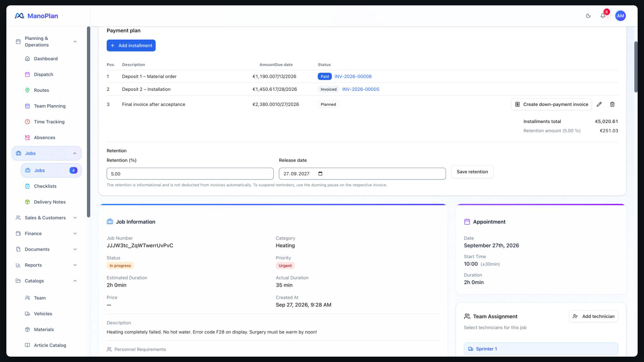Click the main page vertical scrollbar
644x362 pixels.
pos(636,67)
